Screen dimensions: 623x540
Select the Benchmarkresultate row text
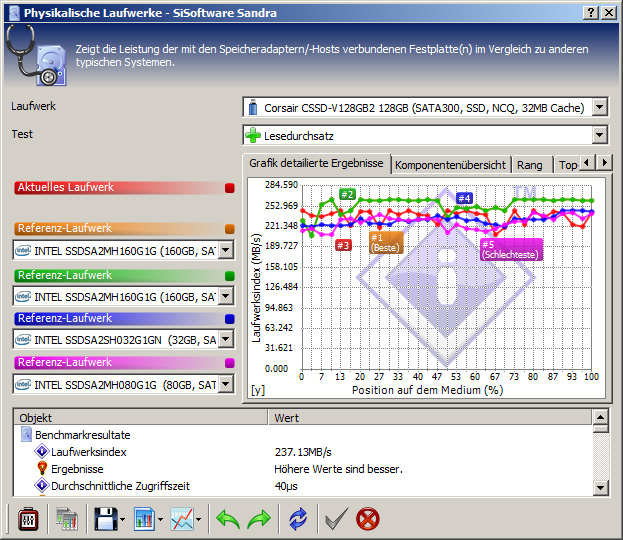[83, 435]
